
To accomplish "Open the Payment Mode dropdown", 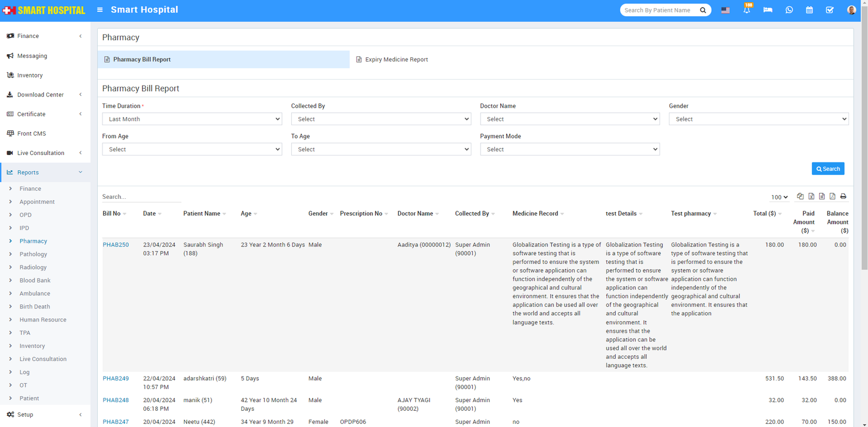I will point(570,150).
